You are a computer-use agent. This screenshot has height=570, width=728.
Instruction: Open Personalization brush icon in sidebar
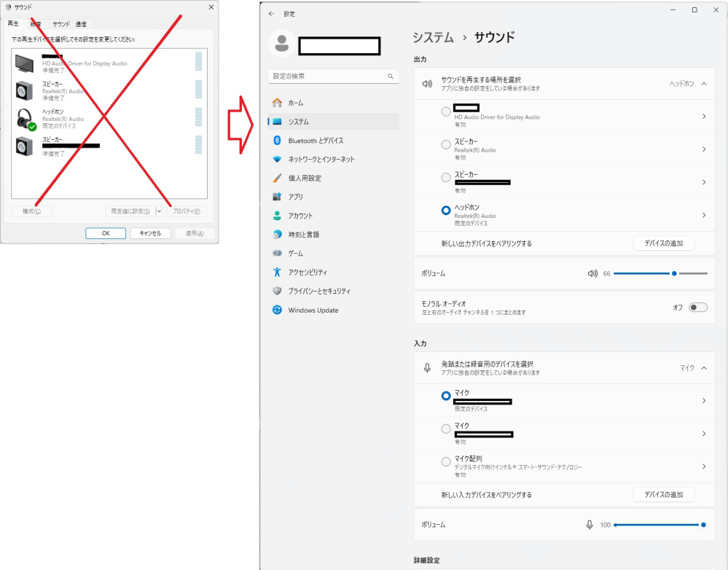tap(277, 178)
